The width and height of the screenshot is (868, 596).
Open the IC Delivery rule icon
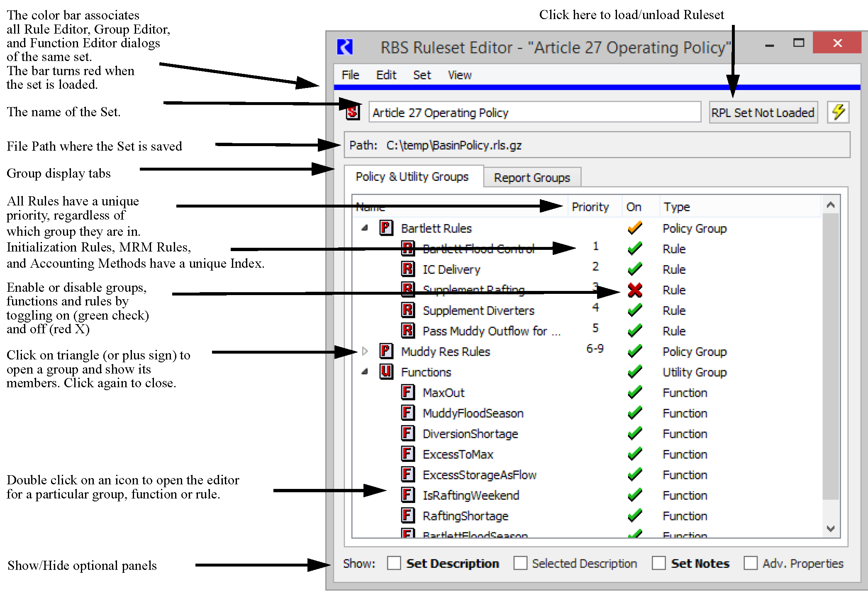(408, 269)
